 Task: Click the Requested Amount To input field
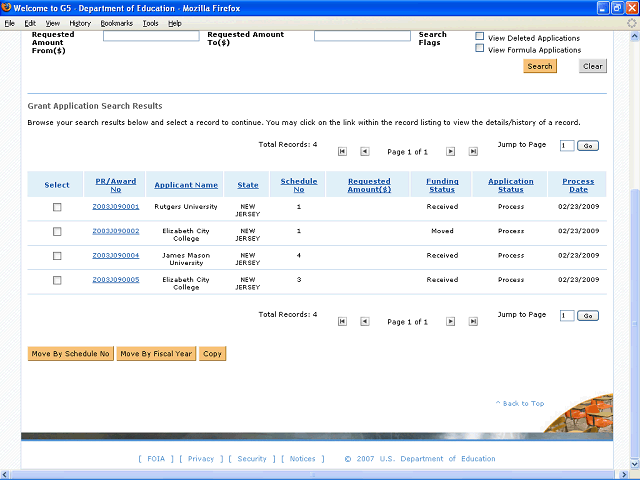[x=362, y=36]
